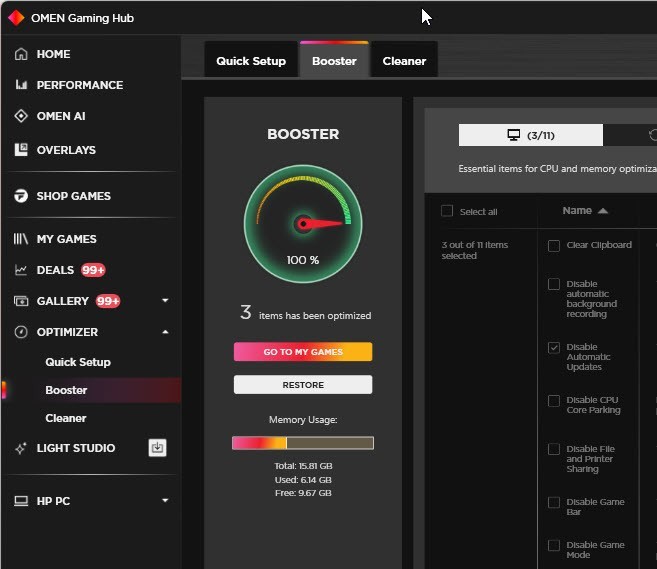Image resolution: width=657 pixels, height=569 pixels.
Task: Click the Deals 99+ notification badge
Action: (x=93, y=270)
